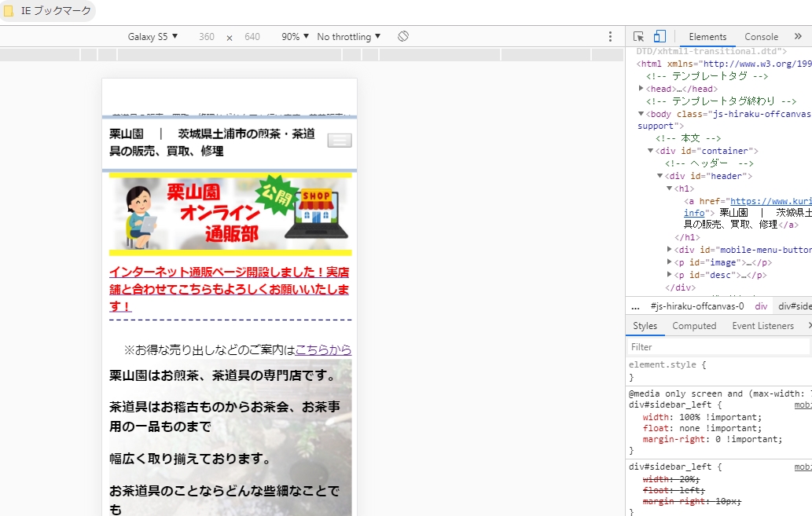Expand the p id="image" node

point(670,262)
